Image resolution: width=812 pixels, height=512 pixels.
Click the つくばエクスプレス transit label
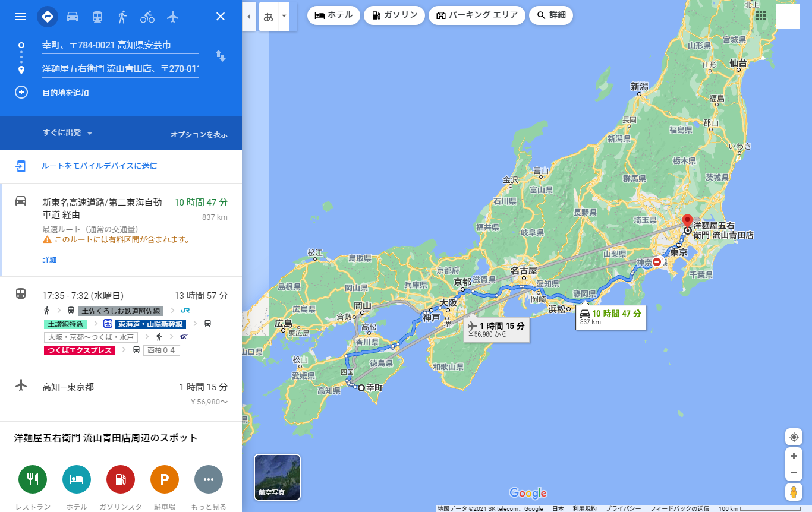(x=79, y=350)
